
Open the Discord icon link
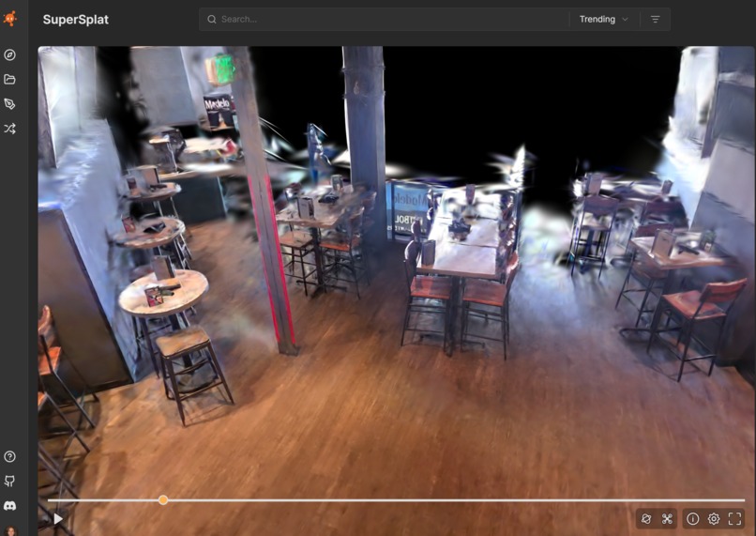(x=9, y=506)
